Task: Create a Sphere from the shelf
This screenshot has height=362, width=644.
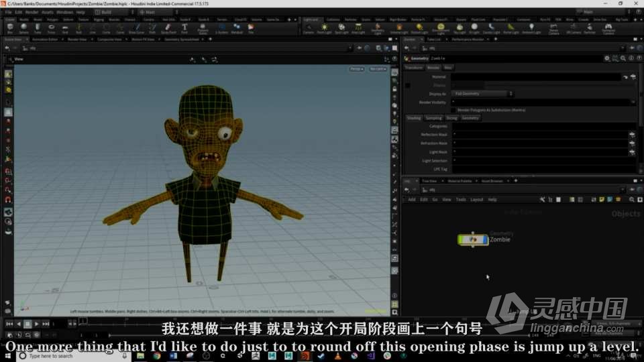Action: point(23,28)
